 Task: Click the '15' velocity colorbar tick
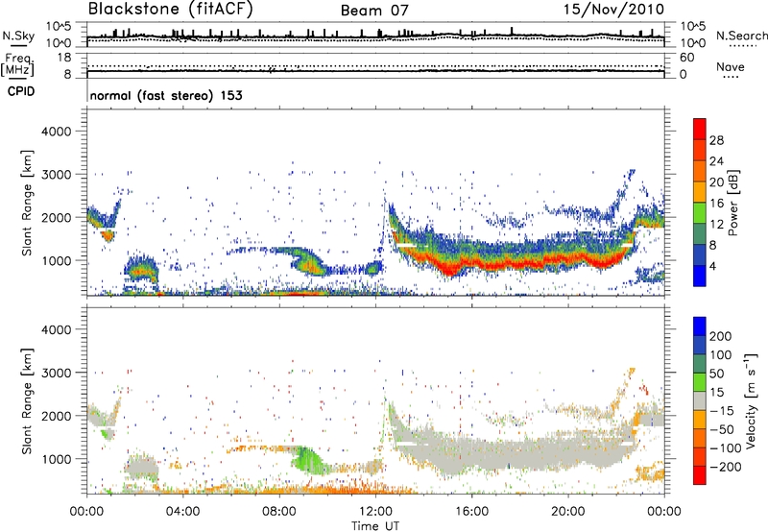click(716, 393)
